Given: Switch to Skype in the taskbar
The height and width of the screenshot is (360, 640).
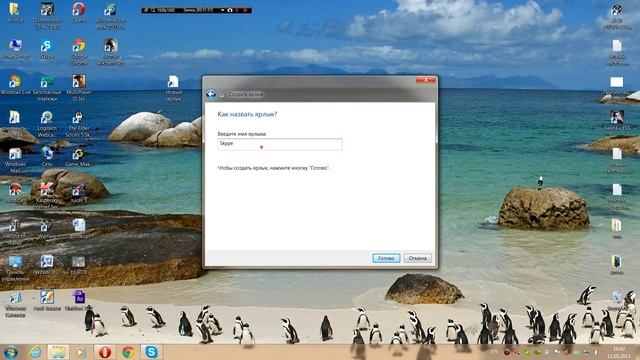Looking at the screenshot, I should pos(151,352).
